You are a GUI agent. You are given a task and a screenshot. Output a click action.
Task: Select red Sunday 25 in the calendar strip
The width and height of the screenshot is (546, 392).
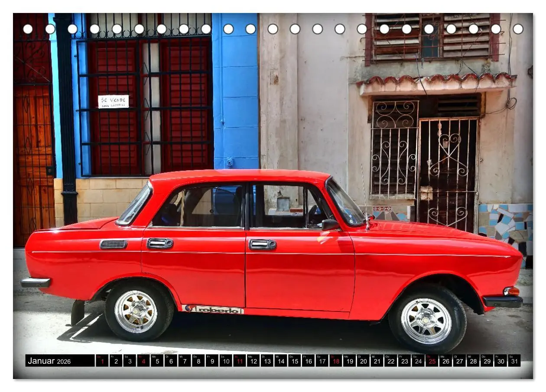pos(432,361)
